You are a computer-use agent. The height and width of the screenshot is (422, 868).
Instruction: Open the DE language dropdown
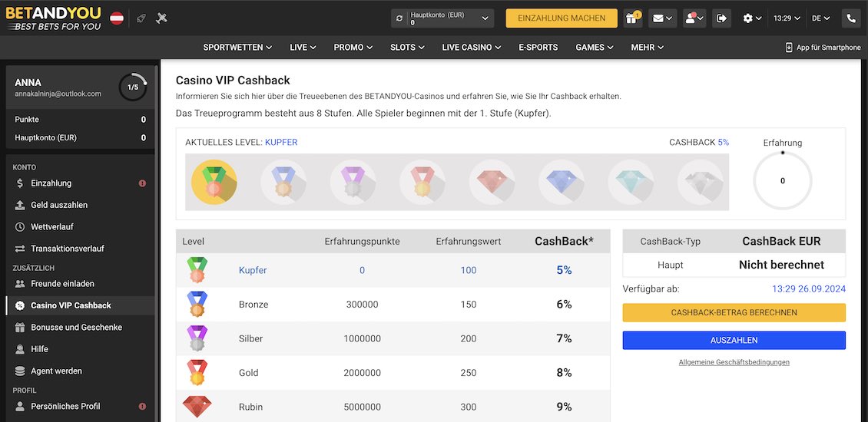(820, 18)
